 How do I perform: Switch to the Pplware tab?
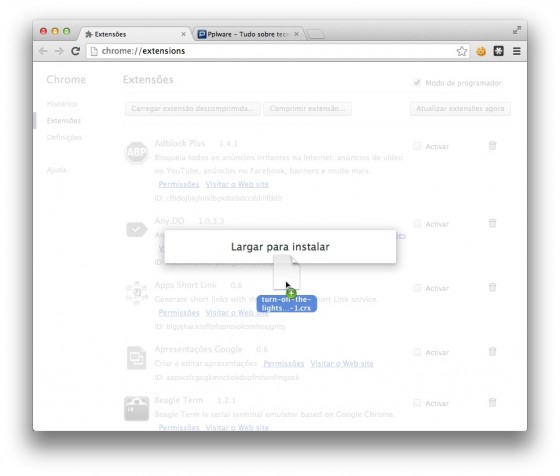pyautogui.click(x=248, y=34)
